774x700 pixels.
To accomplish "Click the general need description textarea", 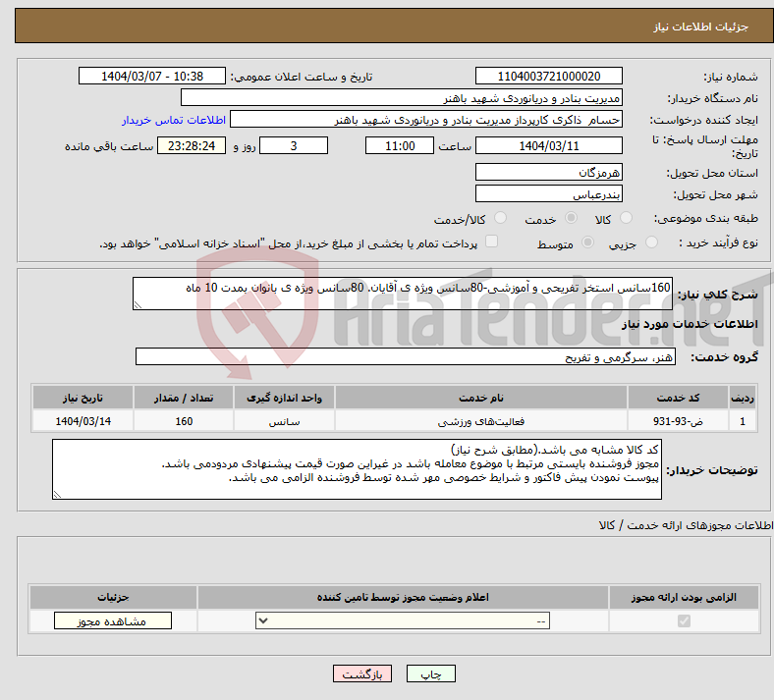I will pos(403,294).
